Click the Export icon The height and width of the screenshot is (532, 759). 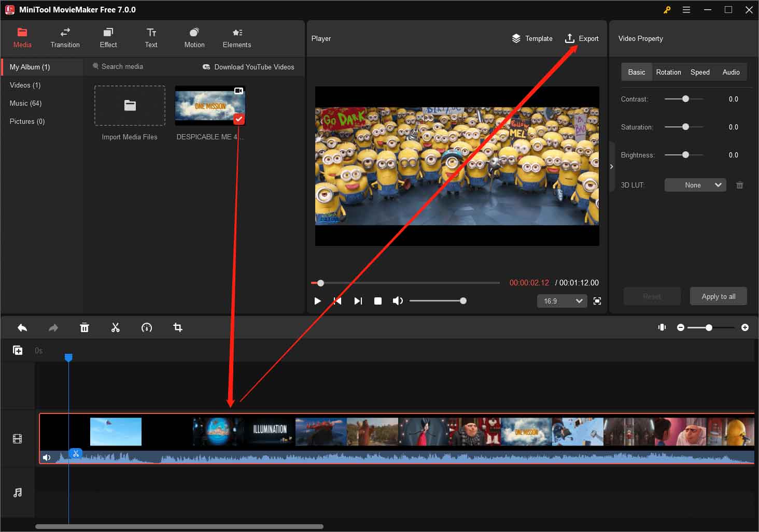click(x=569, y=38)
